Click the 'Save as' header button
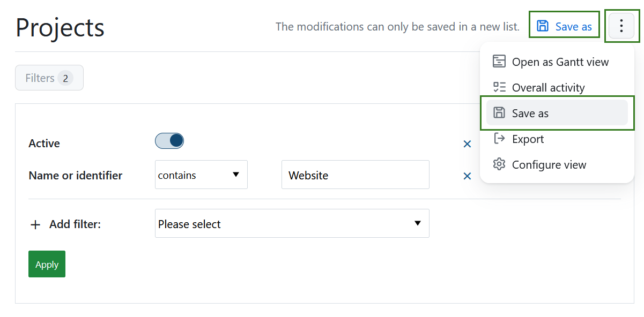The height and width of the screenshot is (317, 644). tap(564, 26)
